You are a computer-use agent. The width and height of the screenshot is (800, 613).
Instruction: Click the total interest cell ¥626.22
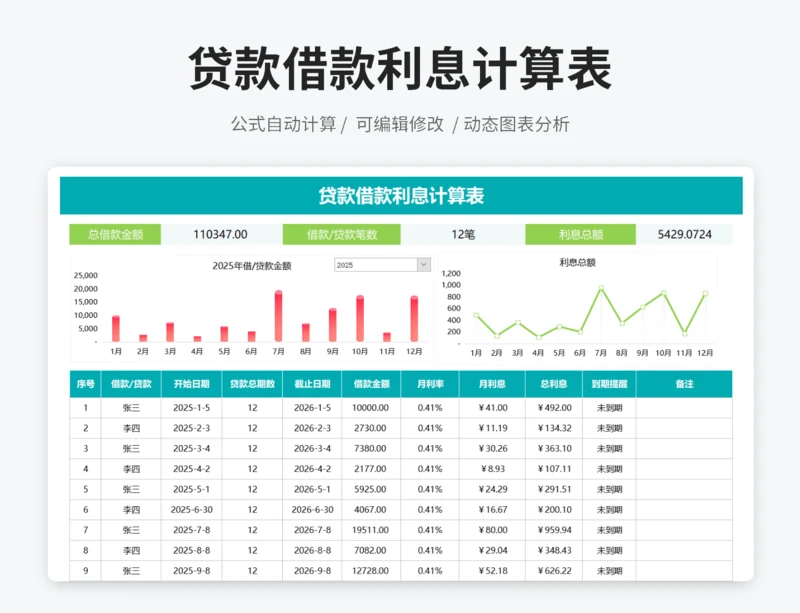[554, 571]
